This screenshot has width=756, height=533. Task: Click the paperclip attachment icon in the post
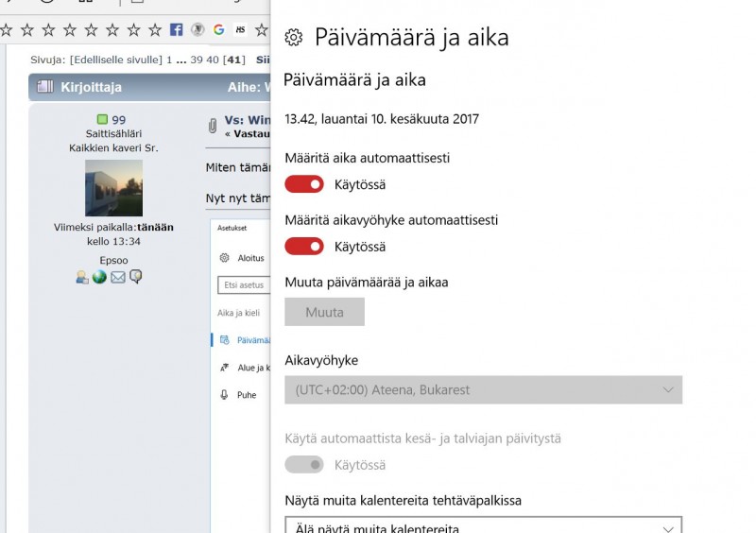213,126
